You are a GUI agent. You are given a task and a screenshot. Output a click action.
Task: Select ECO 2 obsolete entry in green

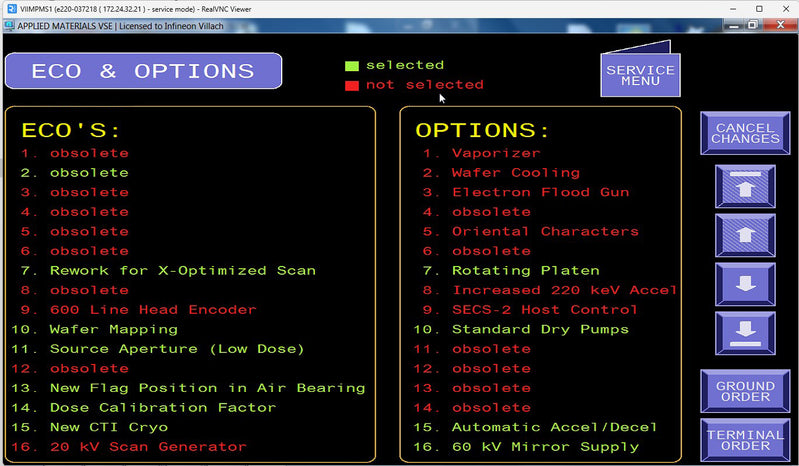click(74, 173)
